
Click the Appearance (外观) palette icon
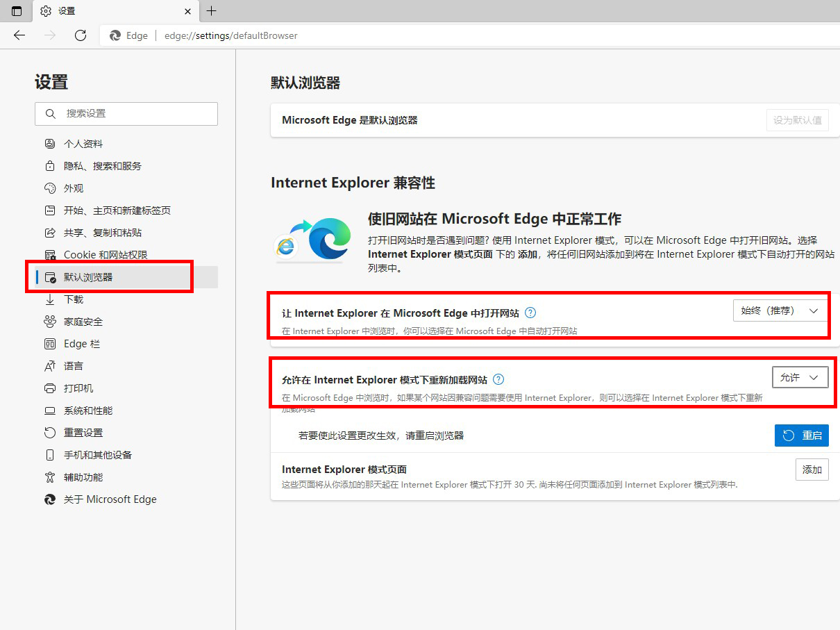[50, 188]
